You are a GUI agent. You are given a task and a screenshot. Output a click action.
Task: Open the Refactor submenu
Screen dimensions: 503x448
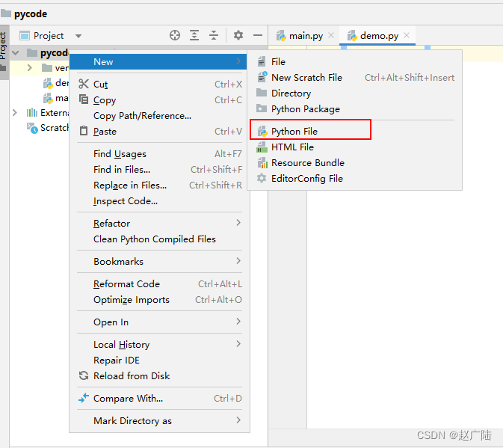click(159, 223)
